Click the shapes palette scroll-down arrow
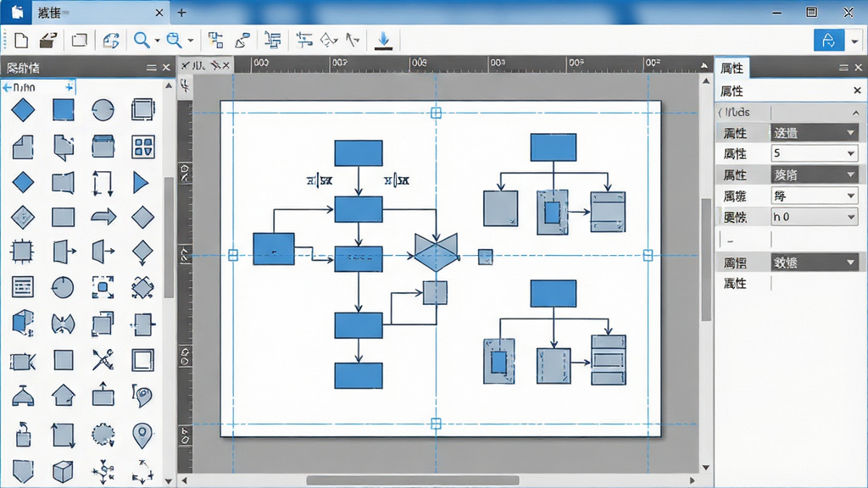The height and width of the screenshot is (488, 868). [x=169, y=481]
